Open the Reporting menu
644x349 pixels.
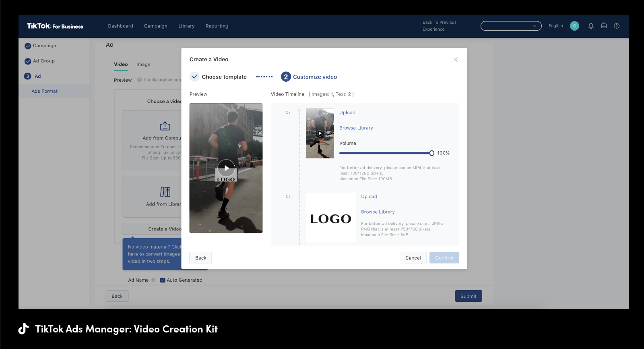(217, 26)
